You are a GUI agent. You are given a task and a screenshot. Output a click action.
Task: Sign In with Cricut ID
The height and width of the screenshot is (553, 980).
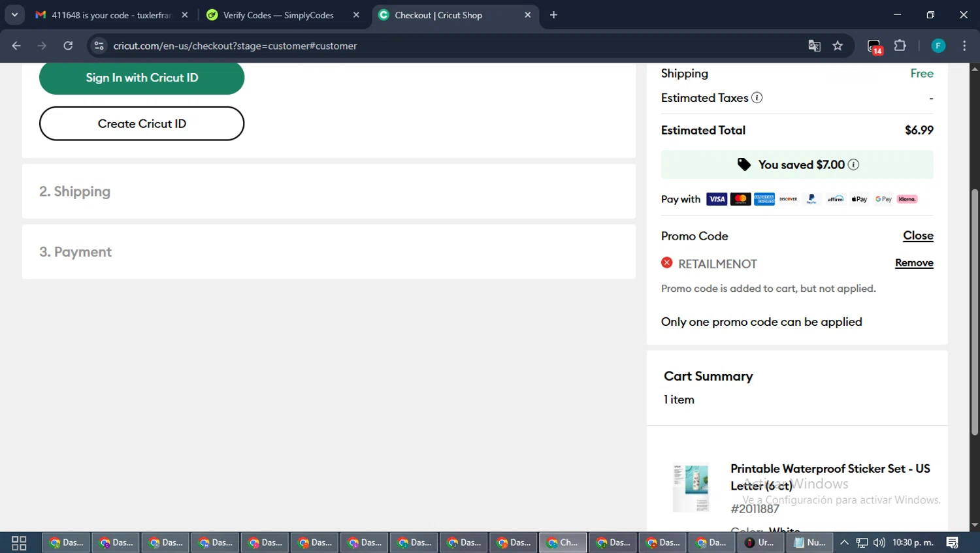click(142, 78)
